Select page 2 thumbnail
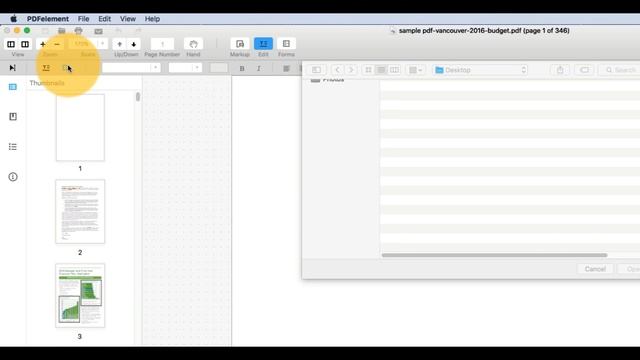Screen dimensions: 640x360 click(x=80, y=211)
